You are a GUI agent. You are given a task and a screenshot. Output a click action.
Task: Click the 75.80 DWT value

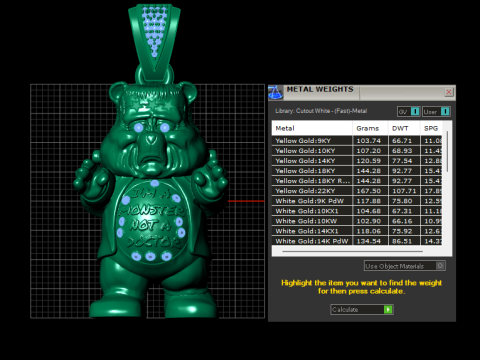coord(402,201)
